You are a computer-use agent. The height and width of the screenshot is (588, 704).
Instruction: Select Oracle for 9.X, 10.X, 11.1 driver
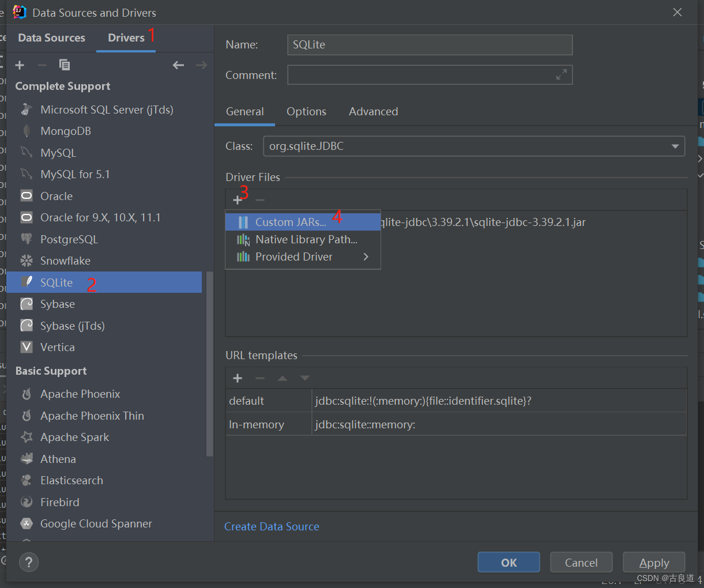(104, 217)
